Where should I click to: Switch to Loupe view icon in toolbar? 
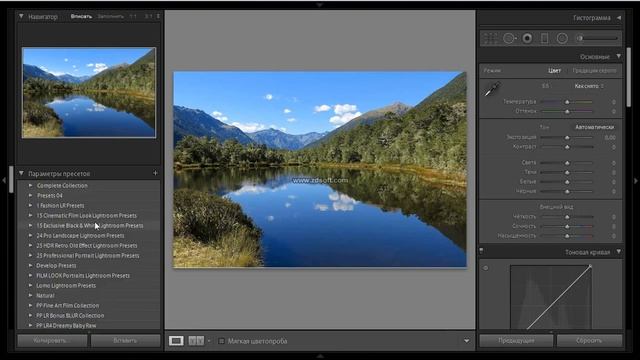[x=176, y=341]
